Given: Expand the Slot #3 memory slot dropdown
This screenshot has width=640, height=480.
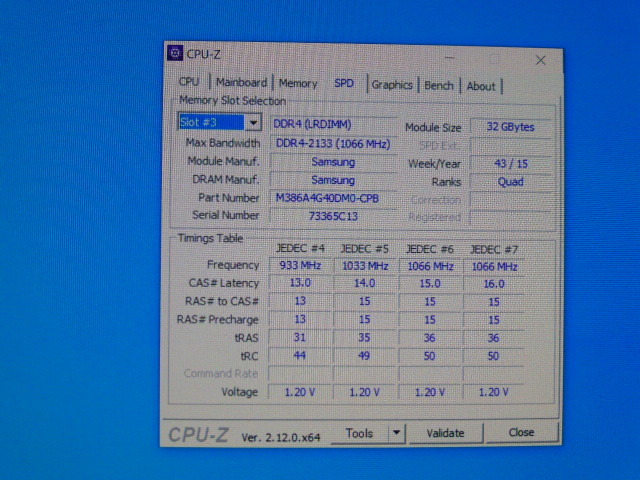Looking at the screenshot, I should [253, 122].
